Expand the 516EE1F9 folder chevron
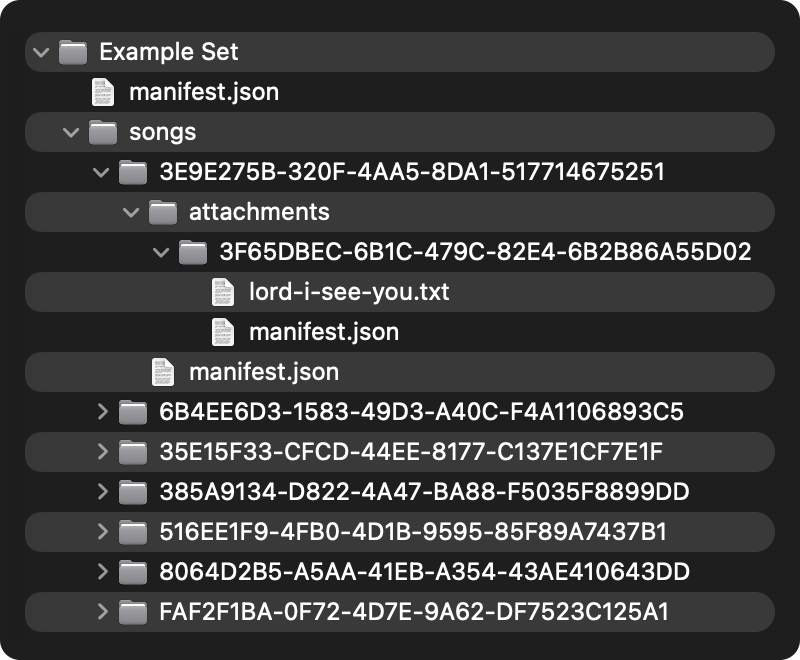Viewport: 800px width, 660px height. pyautogui.click(x=101, y=532)
